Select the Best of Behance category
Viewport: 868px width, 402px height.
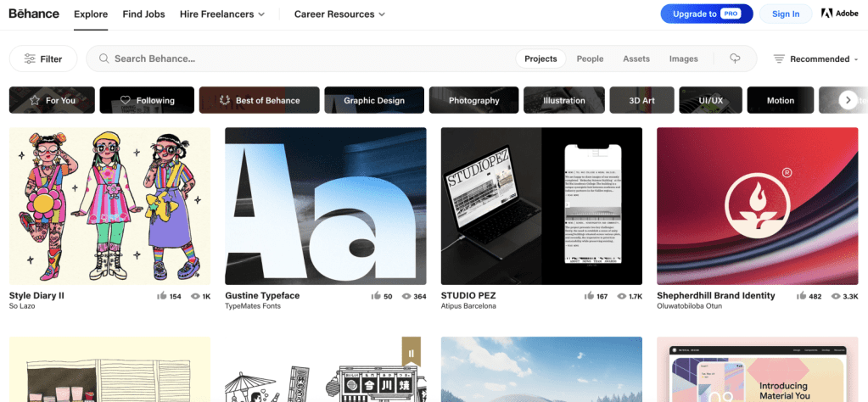tap(259, 100)
